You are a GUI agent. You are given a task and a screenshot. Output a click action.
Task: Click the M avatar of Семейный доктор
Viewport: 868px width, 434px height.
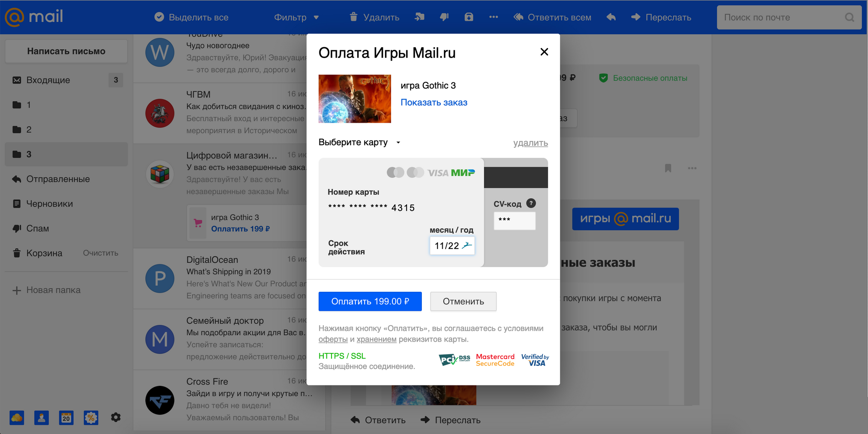coord(160,339)
